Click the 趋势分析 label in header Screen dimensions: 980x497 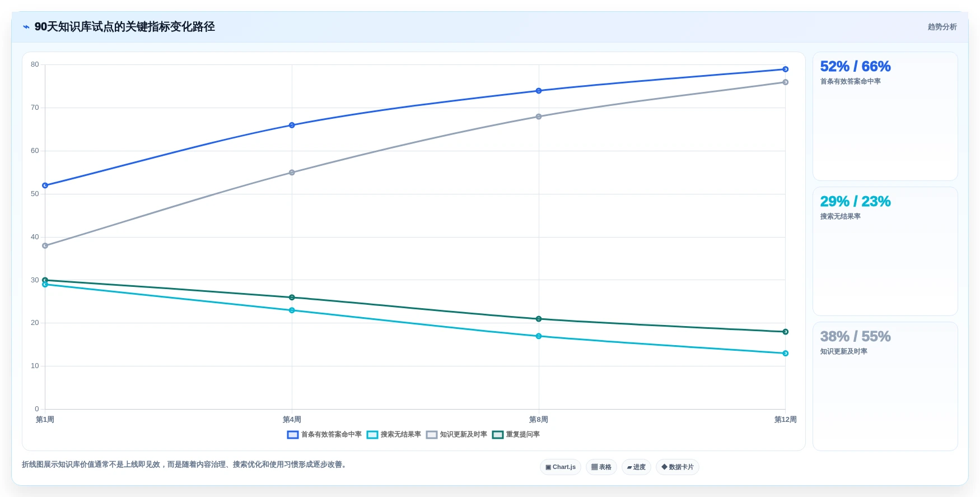(942, 27)
